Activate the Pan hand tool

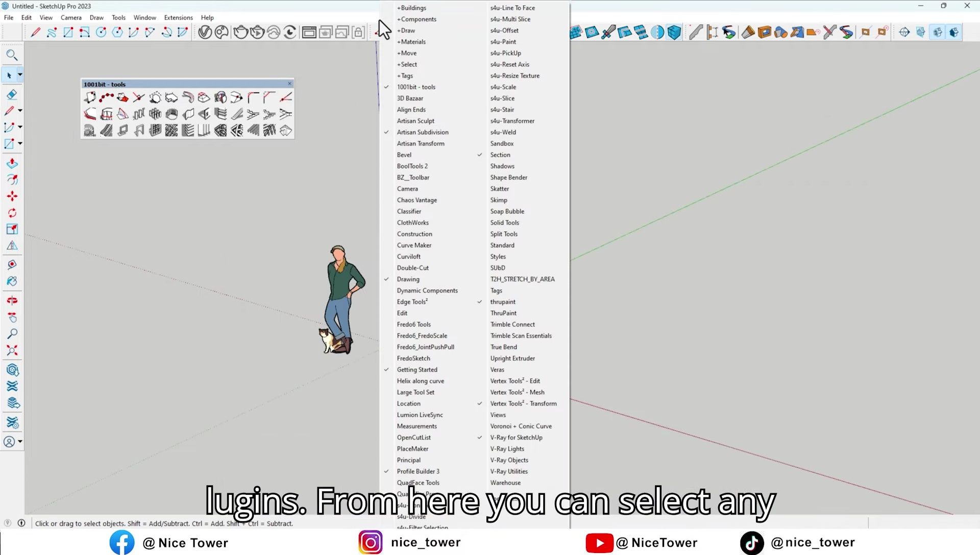(12, 317)
